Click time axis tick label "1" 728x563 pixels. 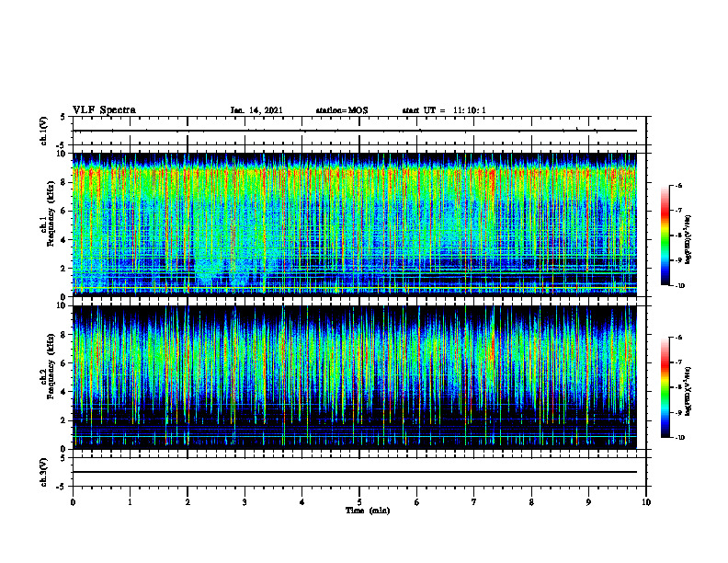(x=130, y=501)
